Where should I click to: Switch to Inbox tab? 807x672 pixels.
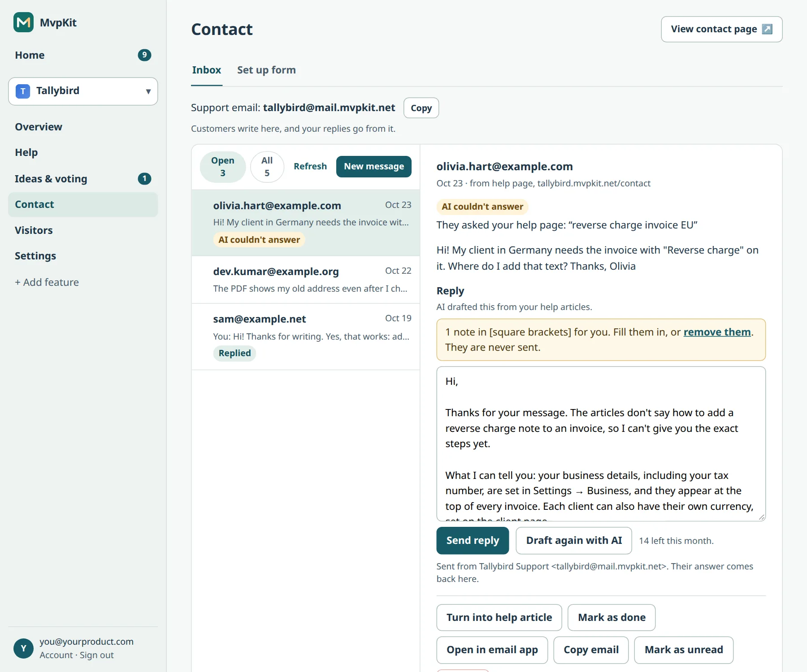[207, 70]
